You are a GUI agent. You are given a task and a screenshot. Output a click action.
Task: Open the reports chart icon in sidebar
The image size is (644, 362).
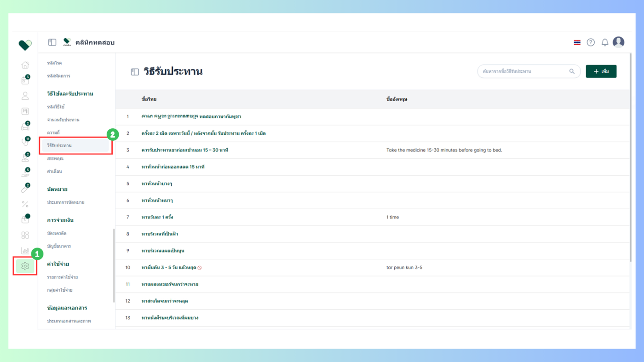[25, 250]
